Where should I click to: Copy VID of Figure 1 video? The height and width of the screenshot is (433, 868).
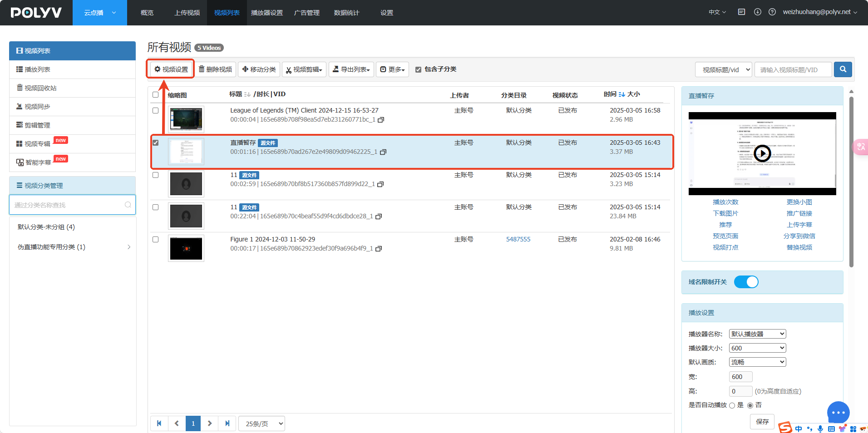coord(379,249)
